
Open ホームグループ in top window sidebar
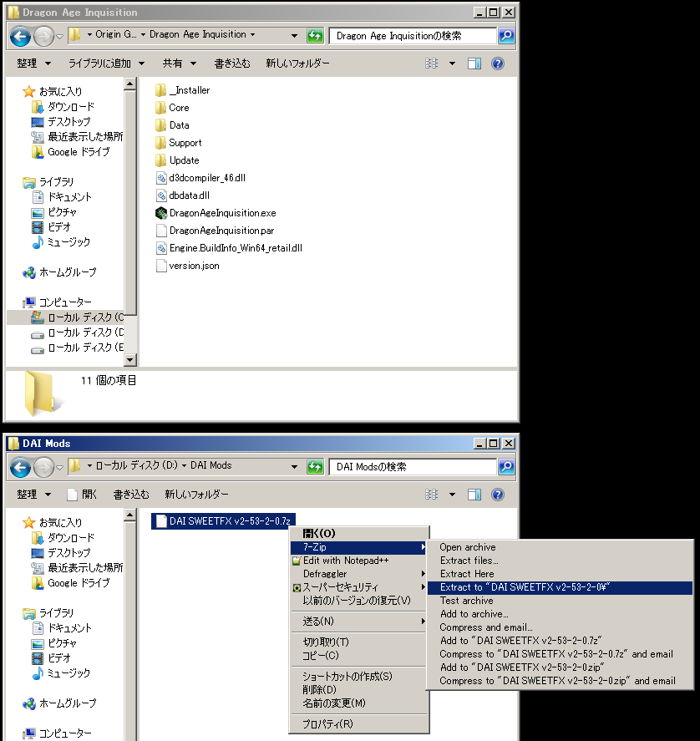[x=59, y=272]
